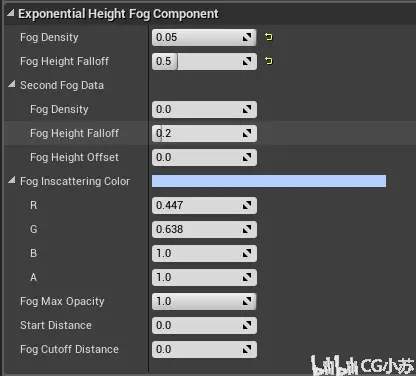This screenshot has width=416, height=376.
Task: Click spinner arrow icon in G value field
Action: coord(247,229)
